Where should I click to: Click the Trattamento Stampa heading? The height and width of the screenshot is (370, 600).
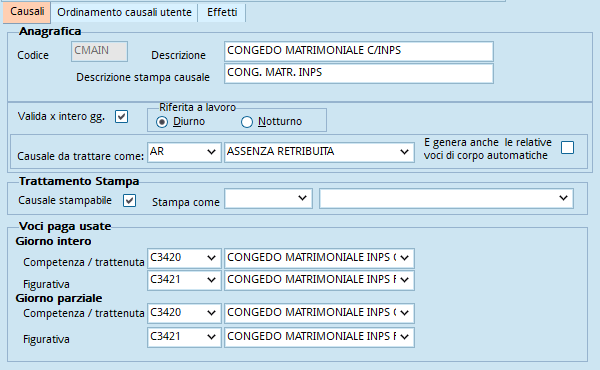tap(79, 181)
